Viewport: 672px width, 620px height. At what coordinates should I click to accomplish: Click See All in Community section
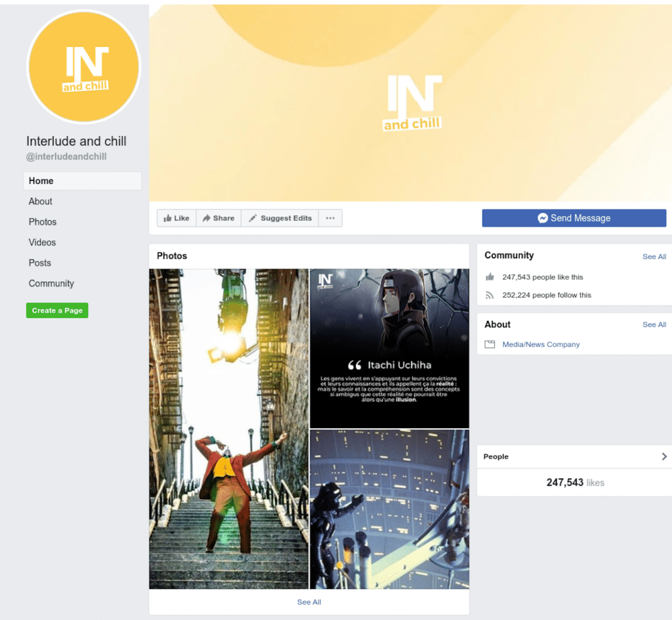pos(654,257)
